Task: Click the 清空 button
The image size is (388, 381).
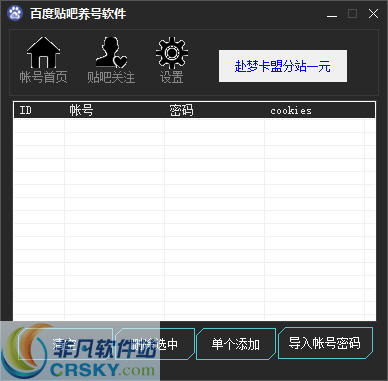Action: pyautogui.click(x=65, y=344)
